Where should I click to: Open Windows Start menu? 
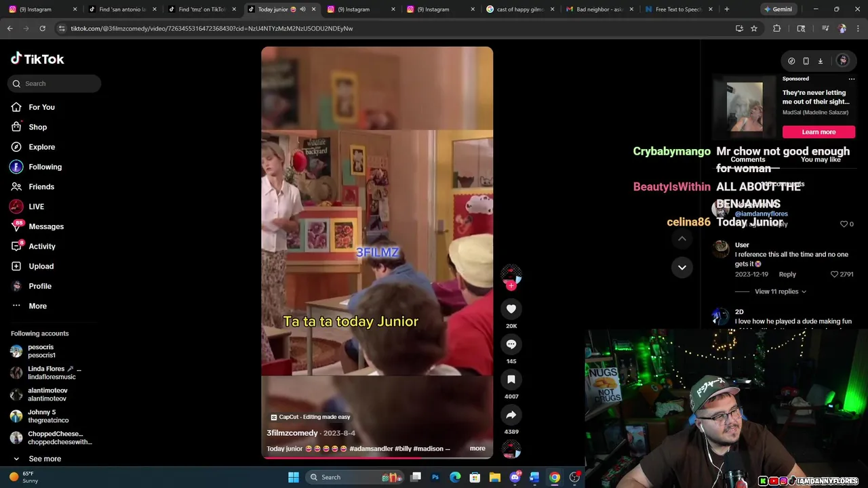pyautogui.click(x=294, y=477)
